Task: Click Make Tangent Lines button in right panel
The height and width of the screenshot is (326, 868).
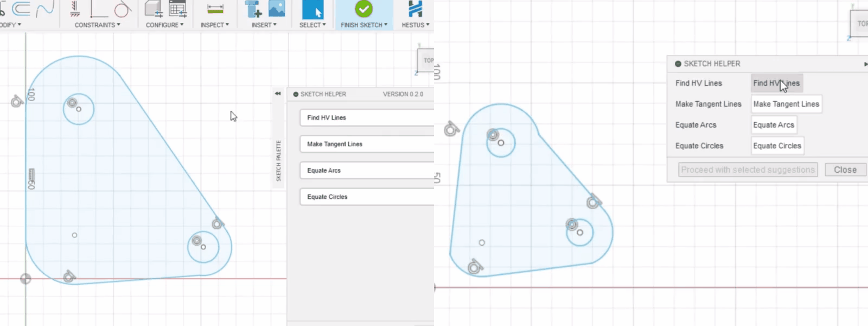Action: coord(786,104)
